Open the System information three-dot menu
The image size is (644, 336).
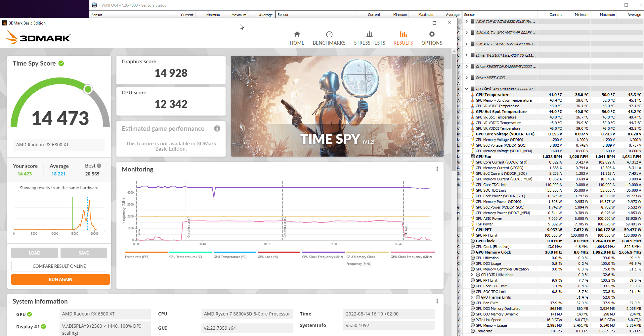[x=437, y=301]
